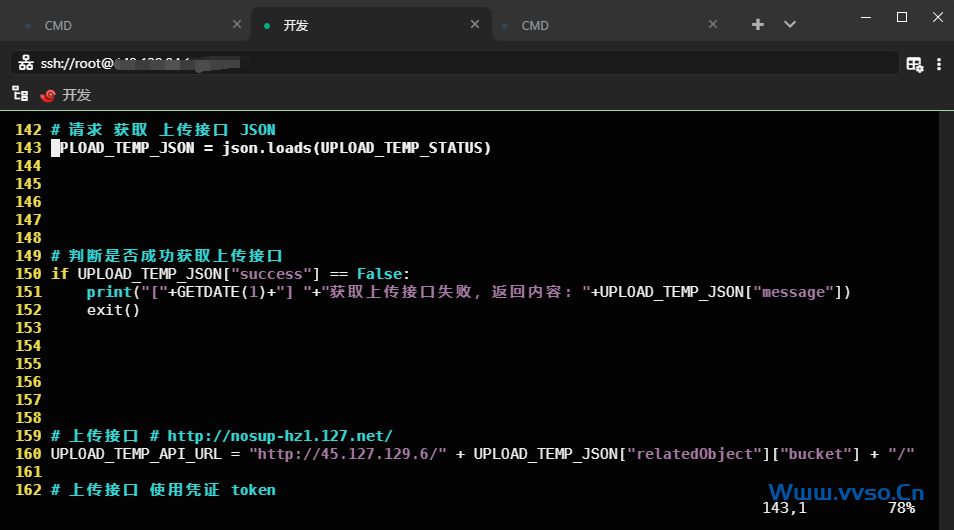Open the layout grid icon beside the address bar
The height and width of the screenshot is (530, 954).
914,63
